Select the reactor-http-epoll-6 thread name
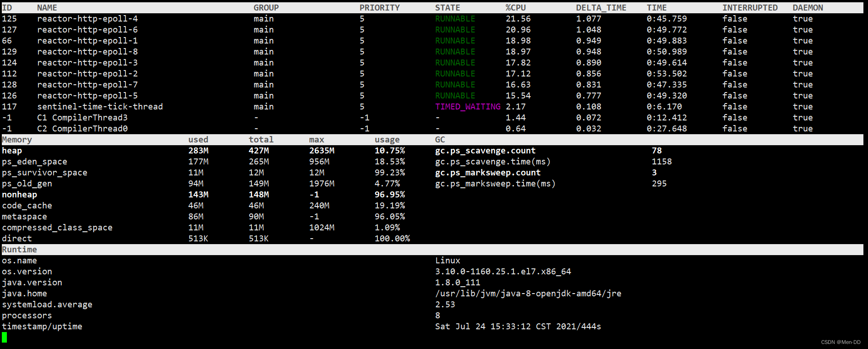Screen dimensions: 868x349 (87, 30)
